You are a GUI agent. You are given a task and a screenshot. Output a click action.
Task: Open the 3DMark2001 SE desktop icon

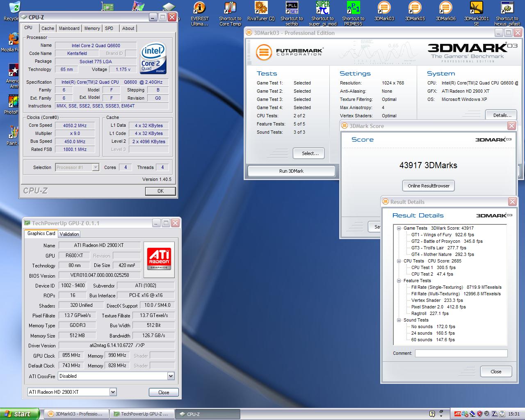point(476,13)
